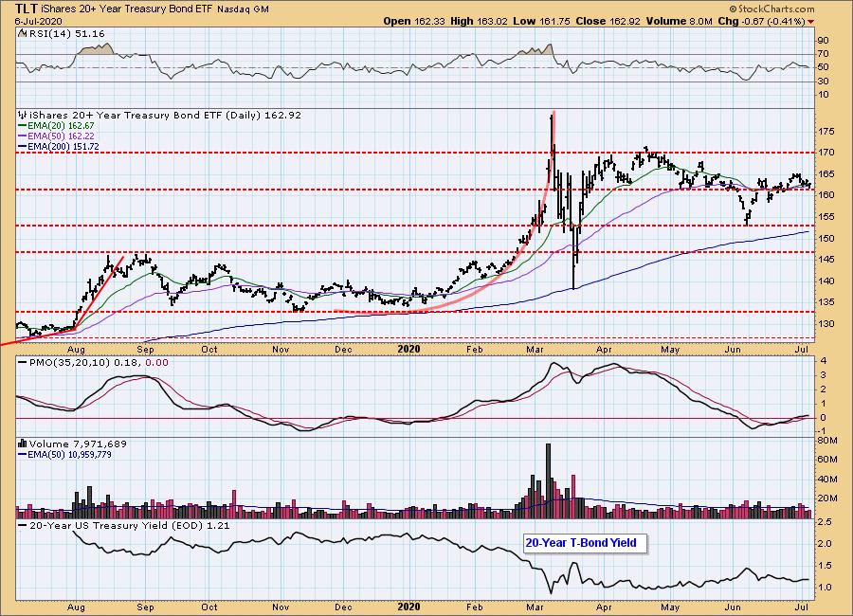Click the 130 price axis label

pyautogui.click(x=826, y=324)
